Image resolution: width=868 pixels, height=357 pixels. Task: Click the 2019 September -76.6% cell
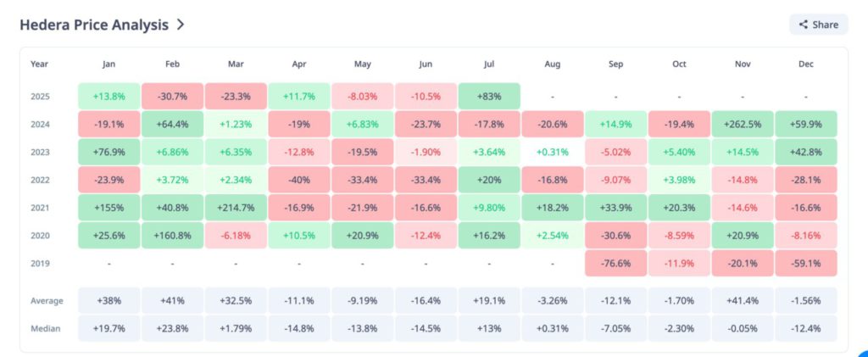tap(616, 263)
